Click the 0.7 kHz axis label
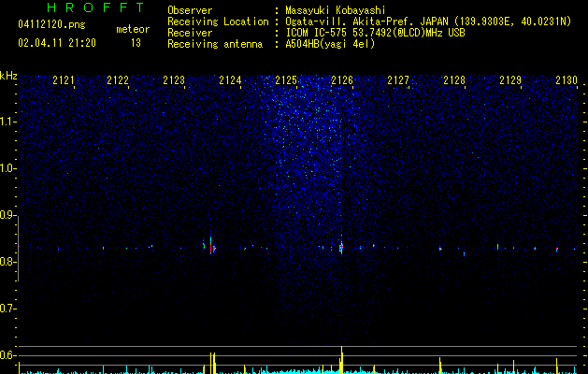 pyautogui.click(x=7, y=309)
